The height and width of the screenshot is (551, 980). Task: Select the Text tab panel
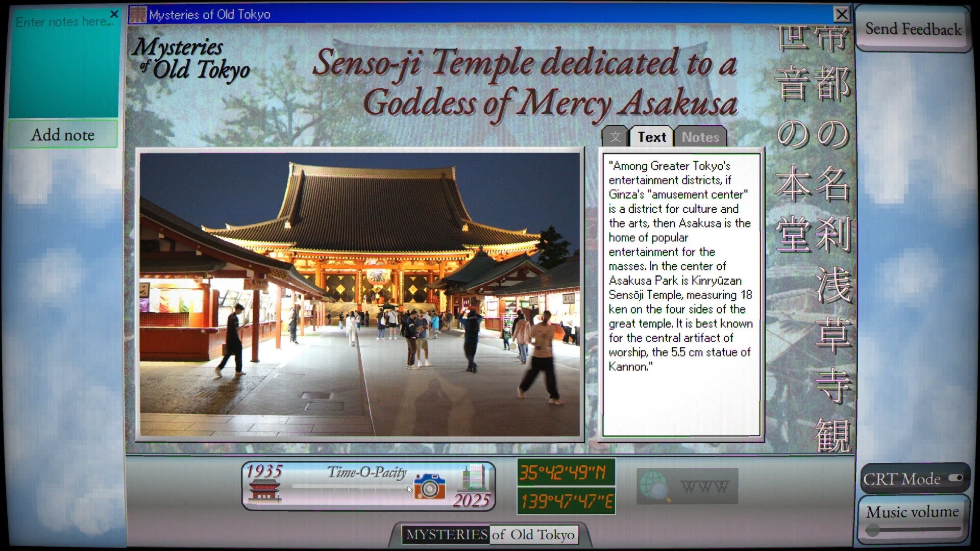click(x=651, y=137)
